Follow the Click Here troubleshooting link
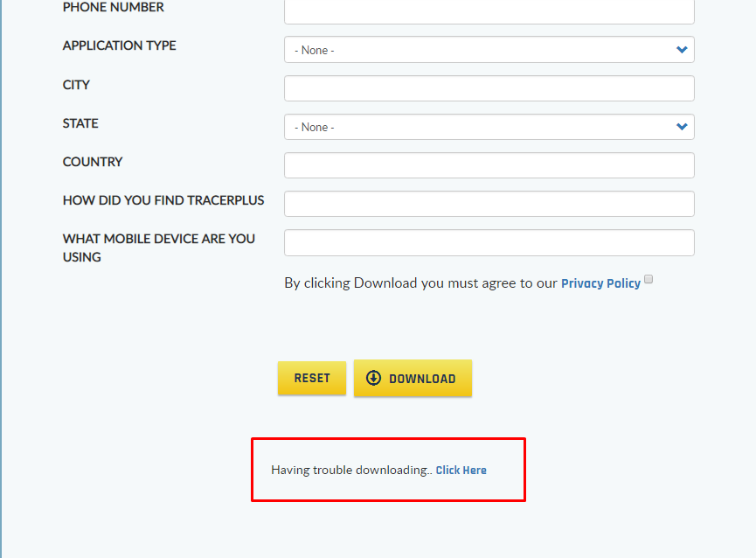The image size is (756, 558). pyautogui.click(x=461, y=471)
